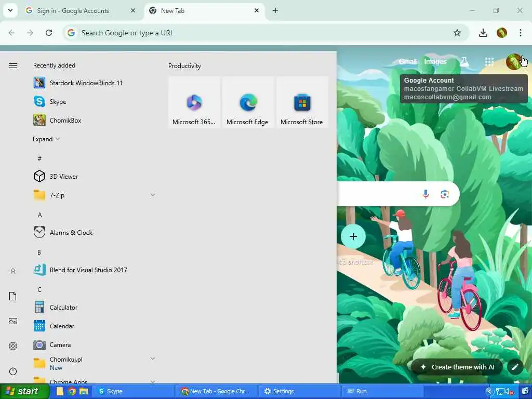This screenshot has height=399, width=532.
Task: Launch Blend for Visual Studio 2017
Action: coord(80,270)
